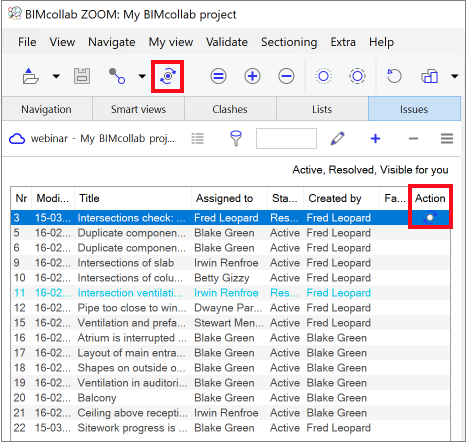The height and width of the screenshot is (443, 466).
Task: Expand the connection dropdown arrow
Action: coord(142,76)
